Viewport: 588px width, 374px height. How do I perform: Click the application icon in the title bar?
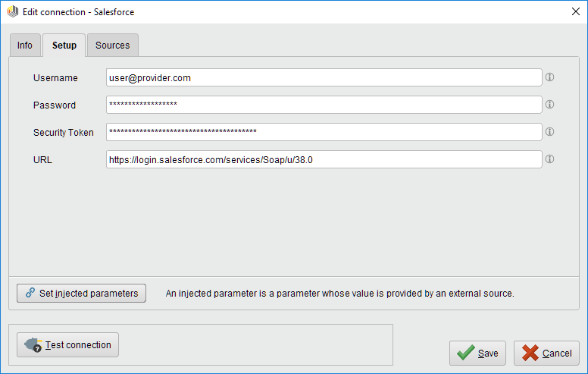coord(12,12)
